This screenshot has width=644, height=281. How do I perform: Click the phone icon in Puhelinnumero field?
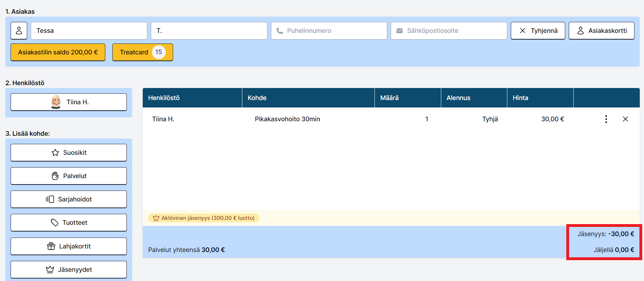(x=280, y=31)
